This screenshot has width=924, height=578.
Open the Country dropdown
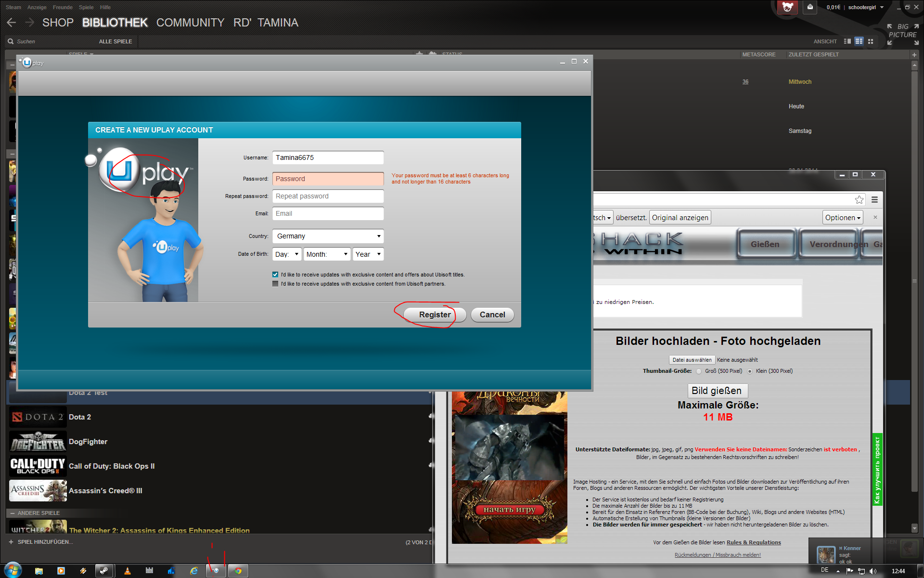pos(328,236)
